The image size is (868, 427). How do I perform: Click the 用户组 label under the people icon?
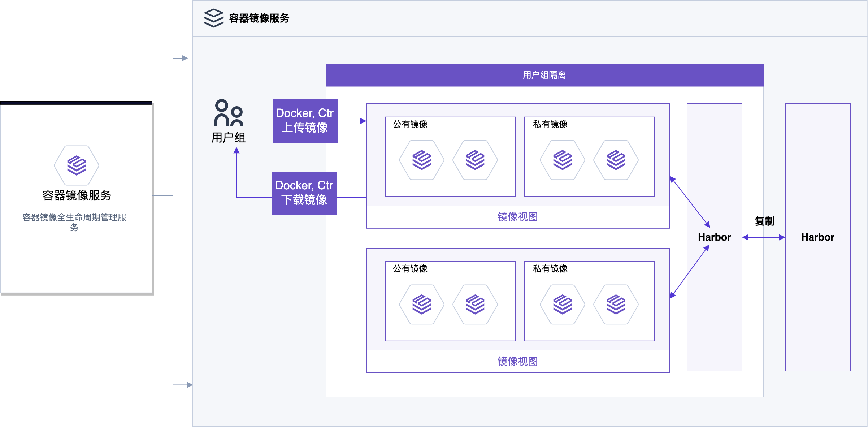tap(229, 138)
